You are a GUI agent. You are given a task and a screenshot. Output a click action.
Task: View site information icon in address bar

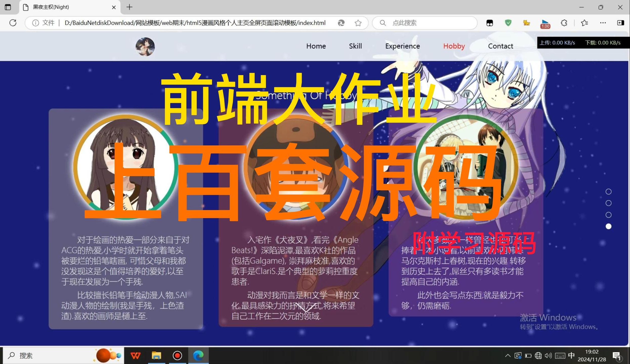[x=36, y=23]
